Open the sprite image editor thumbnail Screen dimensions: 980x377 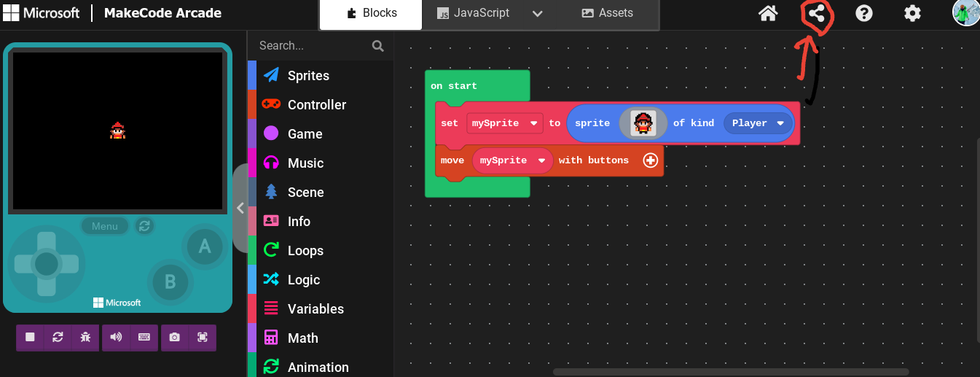coord(643,123)
